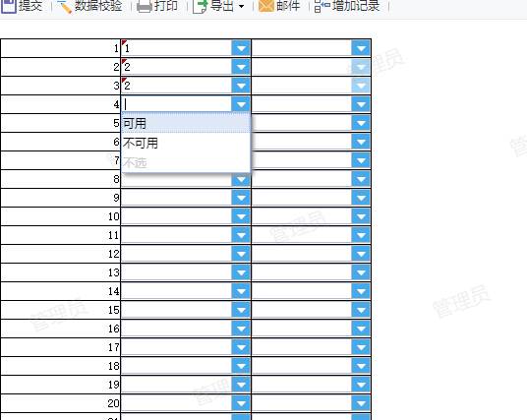This screenshot has height=420, width=527.
Task: Focus the row 4 active combo input
Action: 176,104
